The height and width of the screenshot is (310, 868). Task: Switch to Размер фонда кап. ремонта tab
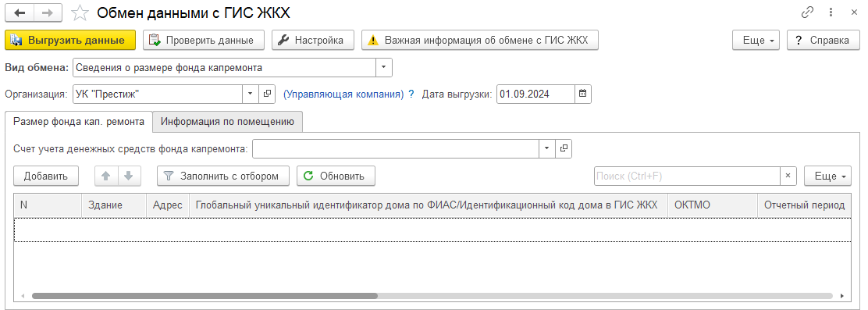click(x=79, y=121)
